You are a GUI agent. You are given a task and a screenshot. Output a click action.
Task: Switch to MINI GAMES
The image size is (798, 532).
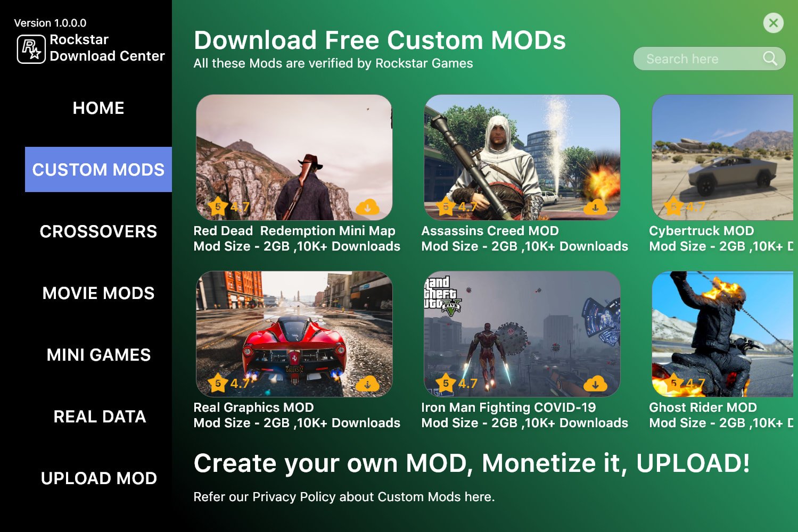point(98,355)
